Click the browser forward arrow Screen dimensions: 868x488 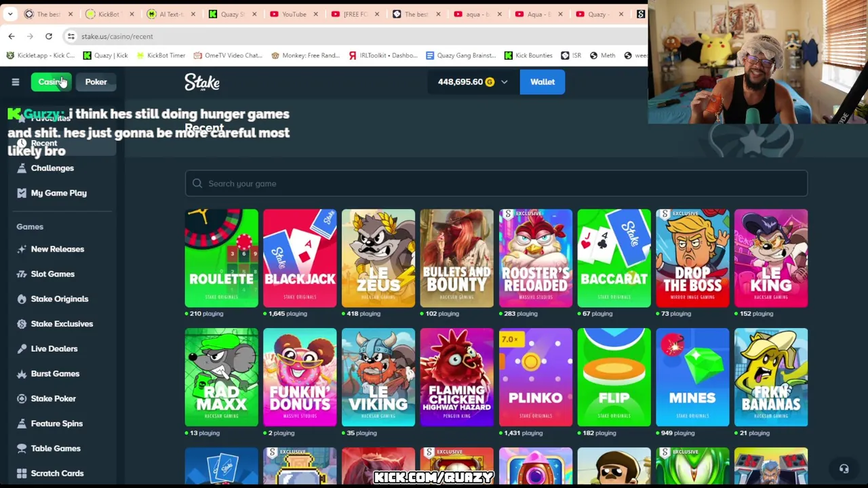[x=30, y=36]
